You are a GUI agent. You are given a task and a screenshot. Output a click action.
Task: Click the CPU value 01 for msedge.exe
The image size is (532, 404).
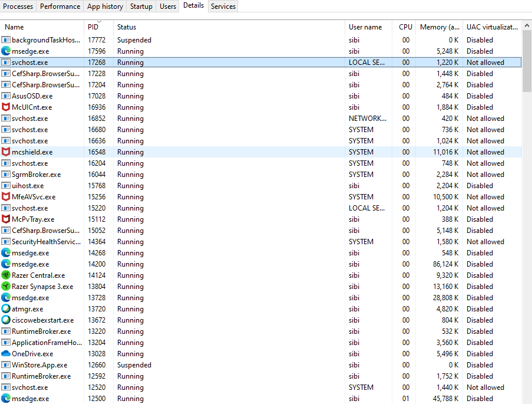[x=406, y=399]
